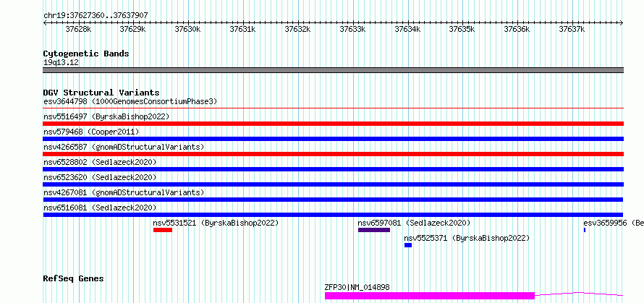Click the 19q13.12 band label
This screenshot has width=644, height=303.
(62, 62)
